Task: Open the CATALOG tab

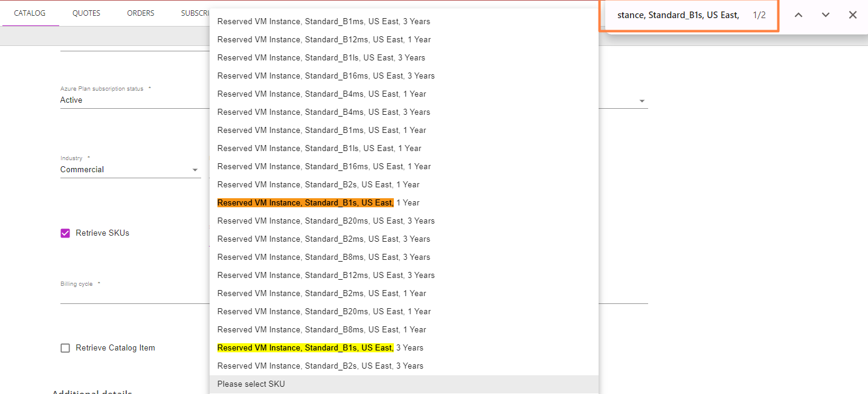Action: tap(30, 13)
